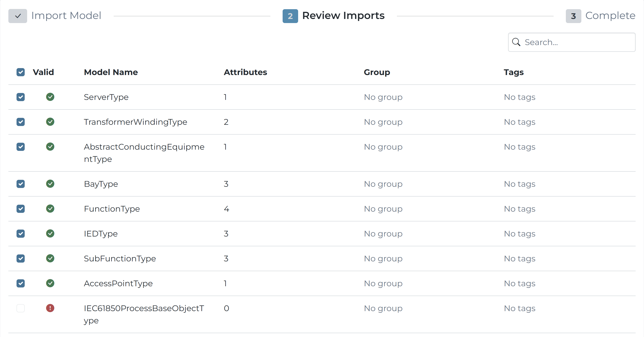Open the Group selector for AccessPointType
This screenshot has width=644, height=337.
(x=383, y=283)
